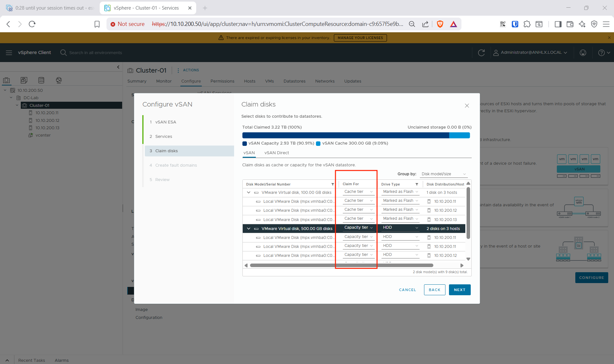The width and height of the screenshot is (614, 364).
Task: Open the Group by Disk model/size dropdown
Action: tap(444, 174)
